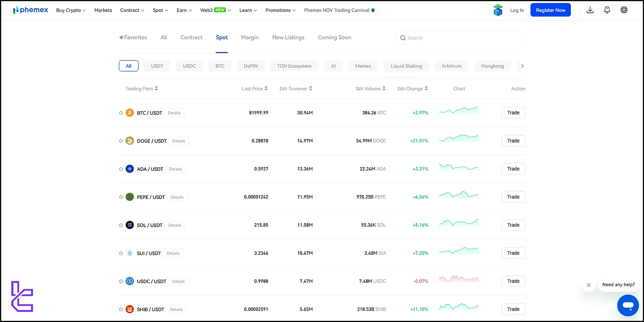Favorite the BTC / USDT pair
Screen dimensions: 644x322
(121, 113)
